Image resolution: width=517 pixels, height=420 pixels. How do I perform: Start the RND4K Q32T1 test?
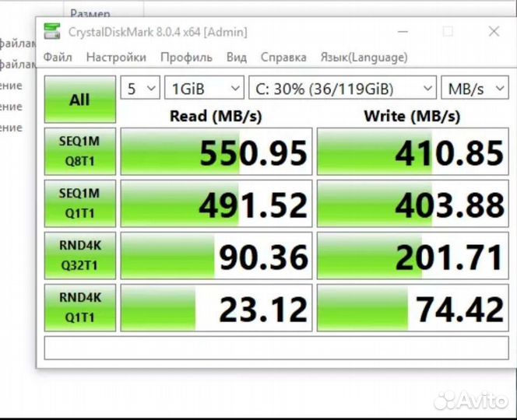pyautogui.click(x=80, y=255)
